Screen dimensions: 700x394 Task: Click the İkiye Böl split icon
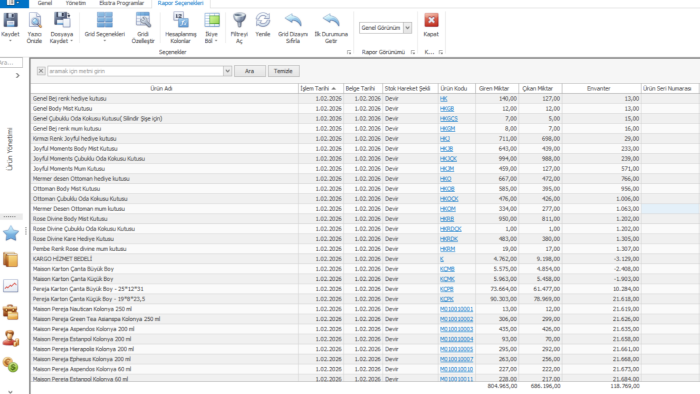pyautogui.click(x=212, y=21)
